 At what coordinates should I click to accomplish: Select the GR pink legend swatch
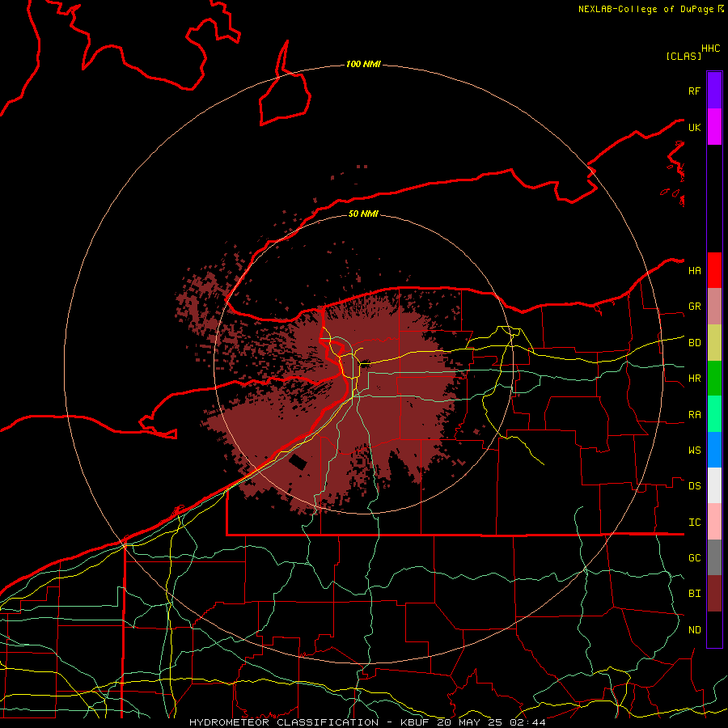[x=714, y=306]
